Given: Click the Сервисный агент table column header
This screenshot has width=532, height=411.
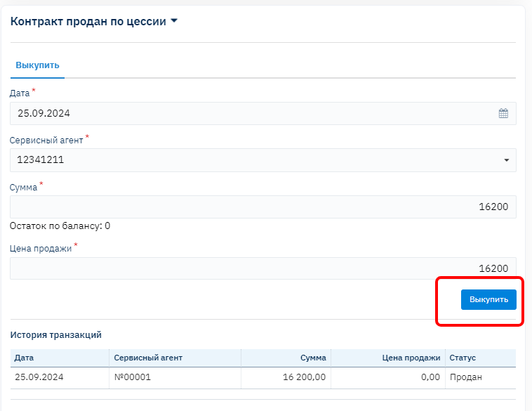Looking at the screenshot, I should coord(147,358).
